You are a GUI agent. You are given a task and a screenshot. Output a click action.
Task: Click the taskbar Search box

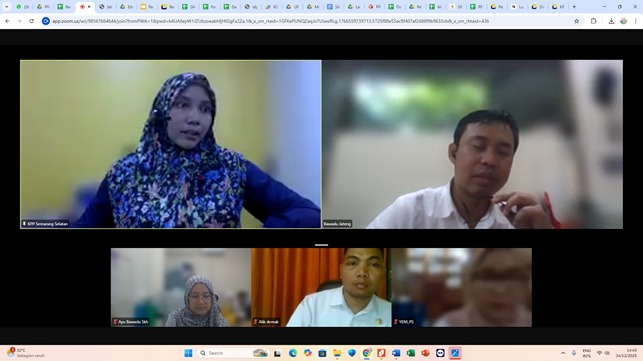pos(233,353)
